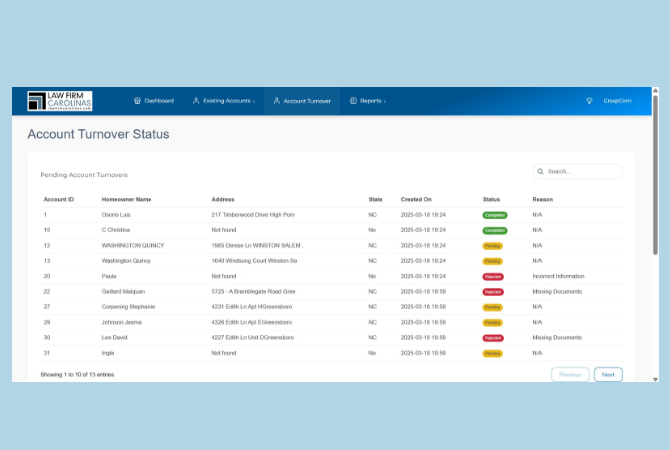The width and height of the screenshot is (670, 450).
Task: Go to the Next page of entries
Action: tap(607, 374)
